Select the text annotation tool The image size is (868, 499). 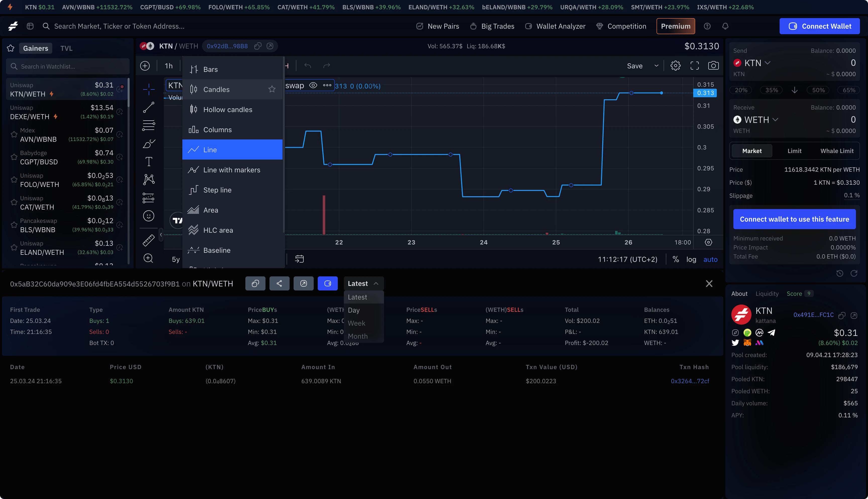click(x=149, y=161)
